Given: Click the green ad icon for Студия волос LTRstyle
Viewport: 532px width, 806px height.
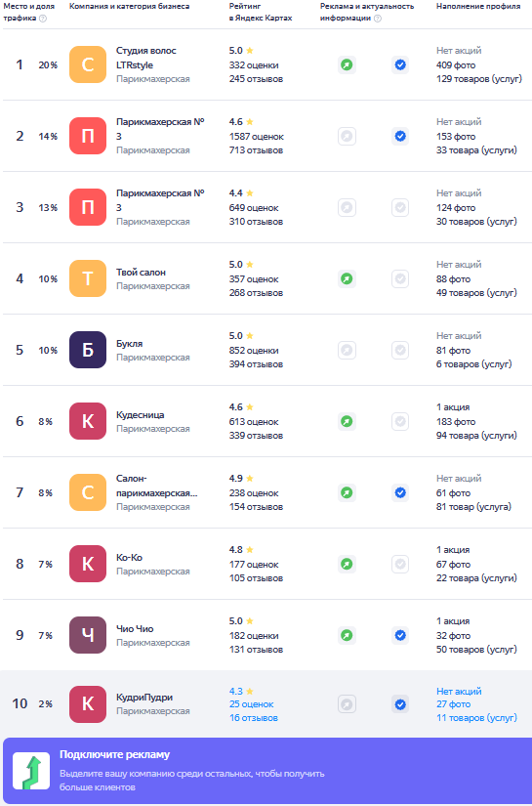Looking at the screenshot, I should coord(348,65).
